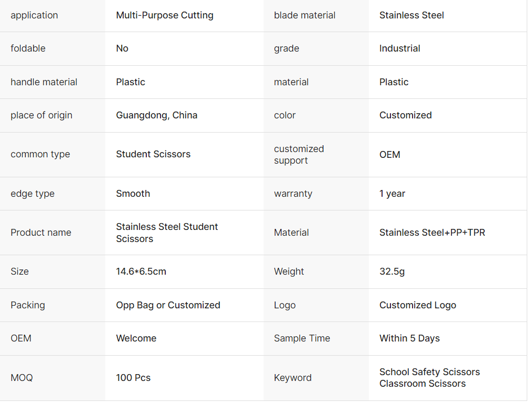Click 'Stainless Steel Student Scissors' product name
This screenshot has height=402, width=532.
167,233
